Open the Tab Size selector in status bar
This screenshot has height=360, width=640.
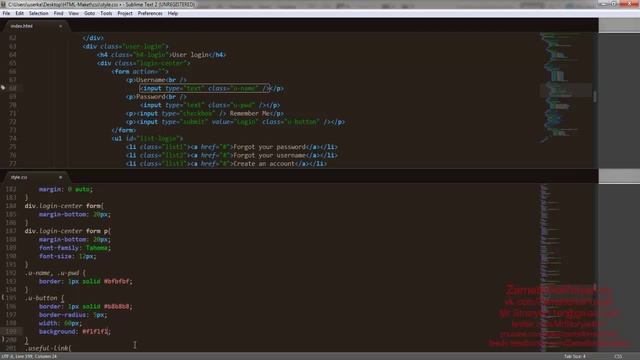pyautogui.click(x=575, y=356)
